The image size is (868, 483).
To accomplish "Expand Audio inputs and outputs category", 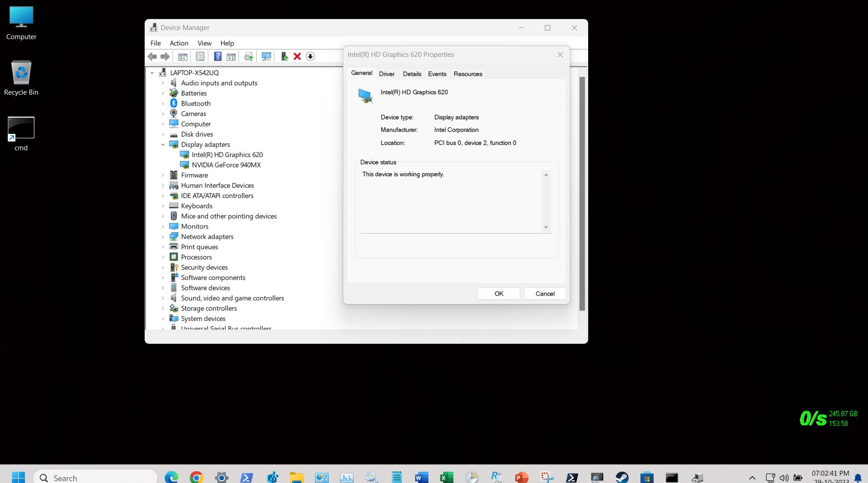I will coord(163,83).
